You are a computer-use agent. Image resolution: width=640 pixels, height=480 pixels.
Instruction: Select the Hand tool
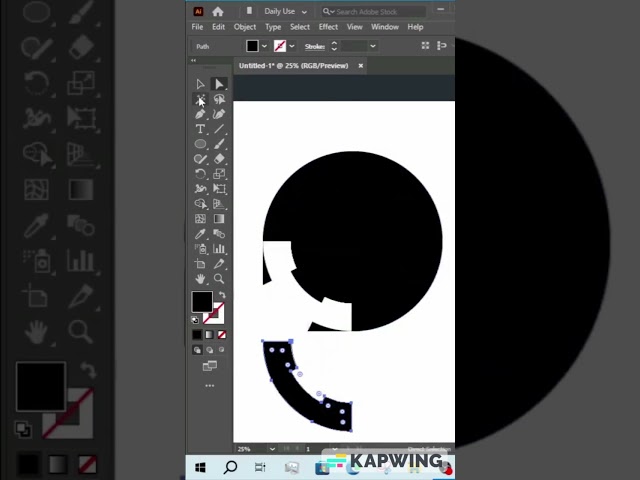tap(200, 279)
